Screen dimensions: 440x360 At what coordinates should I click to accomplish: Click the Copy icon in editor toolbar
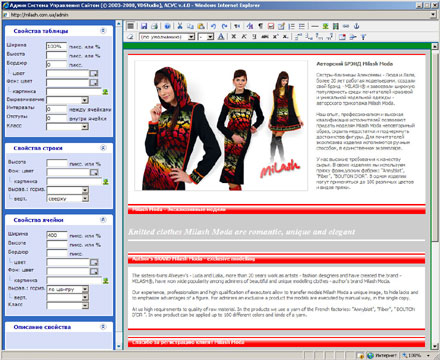click(x=190, y=26)
